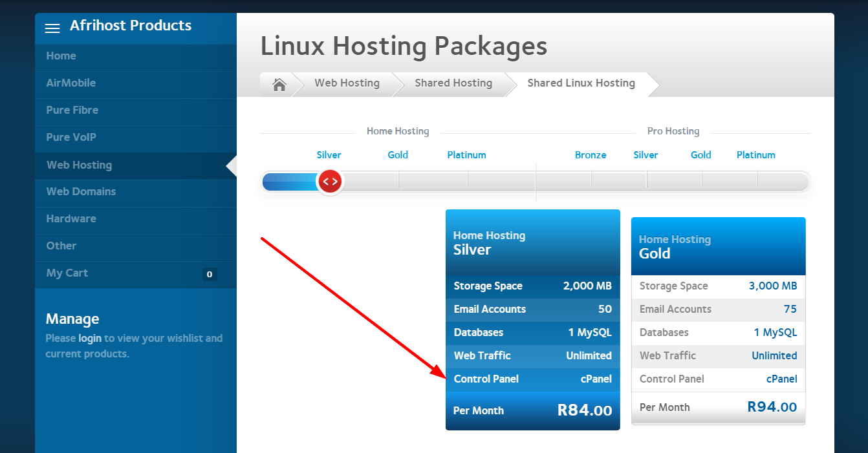
Task: Open the Hardware sidebar item
Action: (x=136, y=219)
